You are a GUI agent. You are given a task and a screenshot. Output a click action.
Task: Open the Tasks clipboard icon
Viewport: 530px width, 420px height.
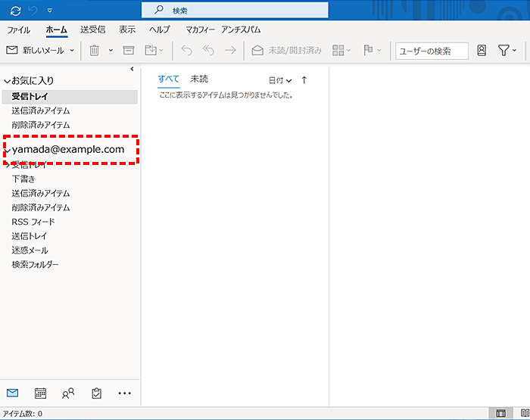pos(96,393)
